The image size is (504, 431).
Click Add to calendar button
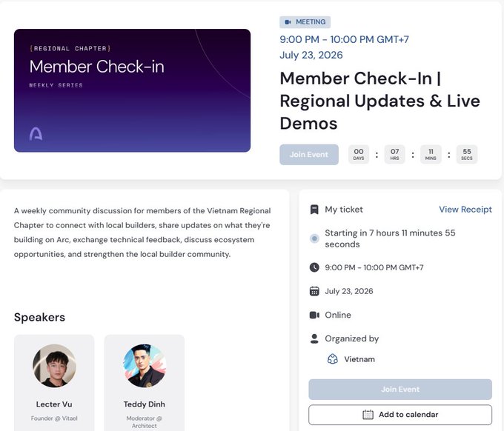[x=400, y=415]
